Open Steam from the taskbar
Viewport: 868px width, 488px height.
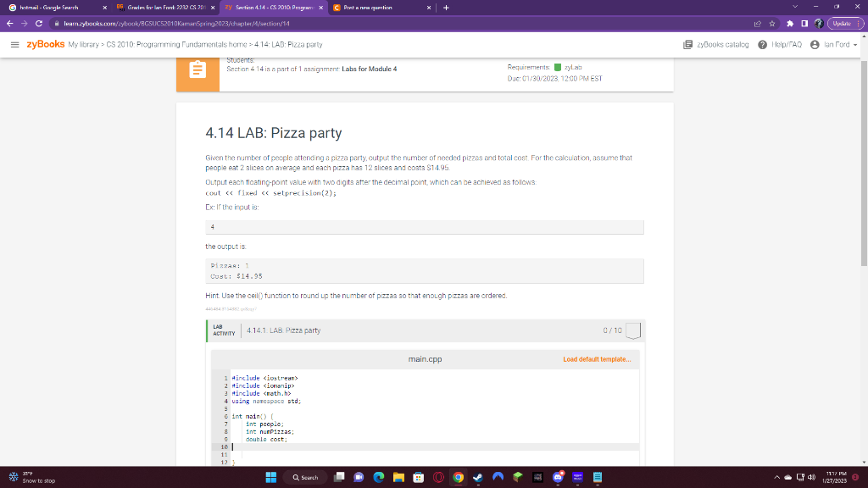click(478, 478)
